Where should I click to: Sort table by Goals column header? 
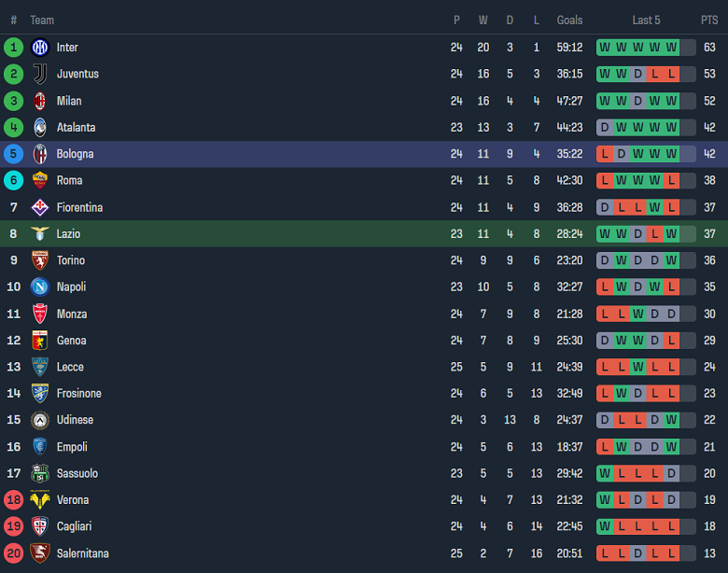pyautogui.click(x=569, y=20)
